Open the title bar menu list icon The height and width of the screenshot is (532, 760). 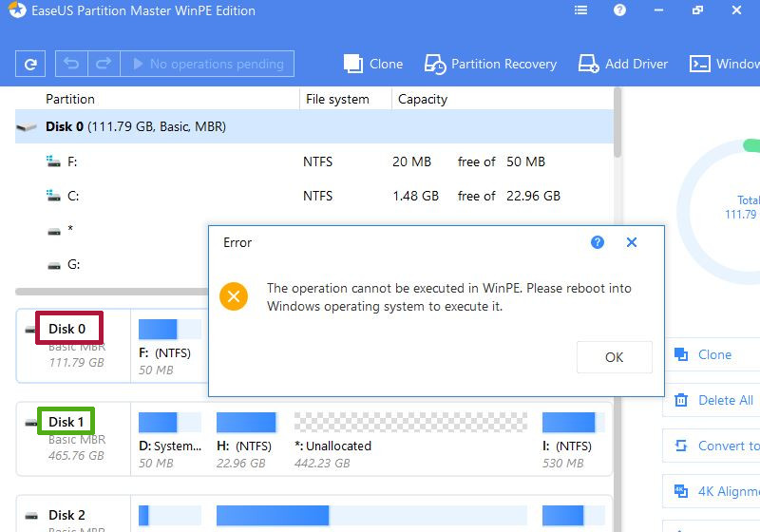point(580,10)
